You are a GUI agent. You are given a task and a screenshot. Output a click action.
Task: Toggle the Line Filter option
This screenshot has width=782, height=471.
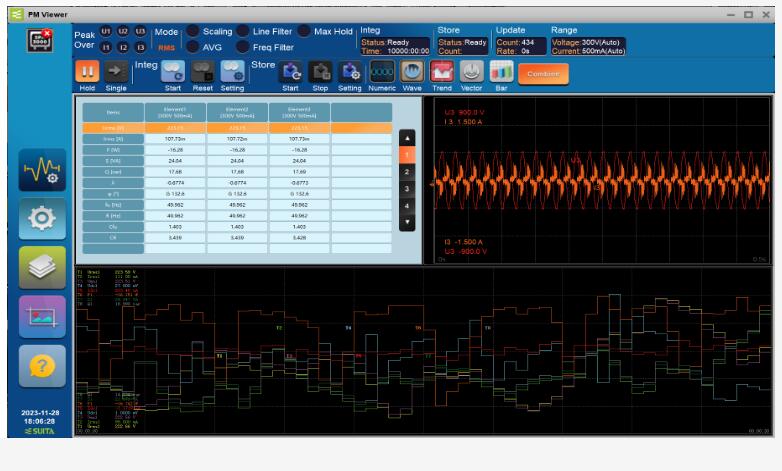tap(243, 32)
